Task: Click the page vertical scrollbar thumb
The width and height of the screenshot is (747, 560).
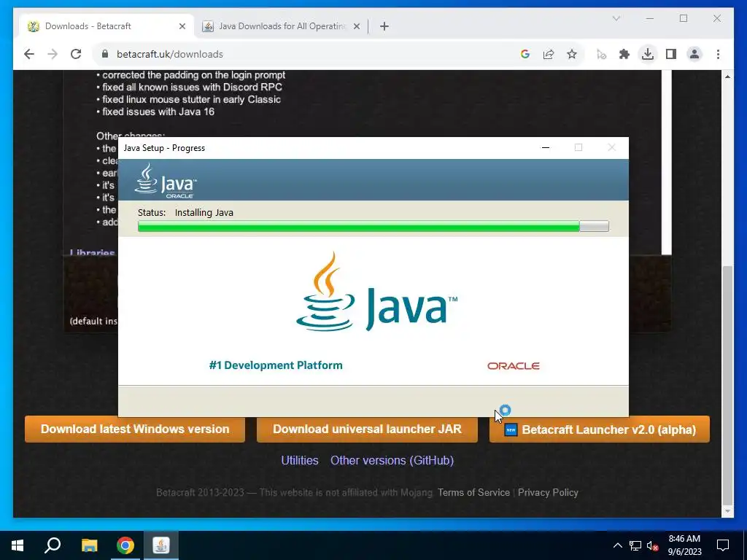Action: (727, 385)
